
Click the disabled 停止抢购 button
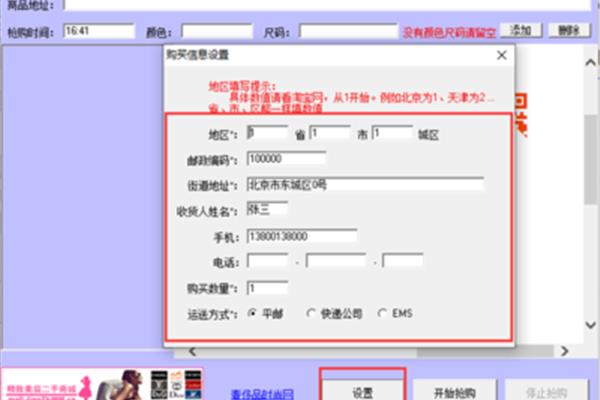(x=546, y=390)
